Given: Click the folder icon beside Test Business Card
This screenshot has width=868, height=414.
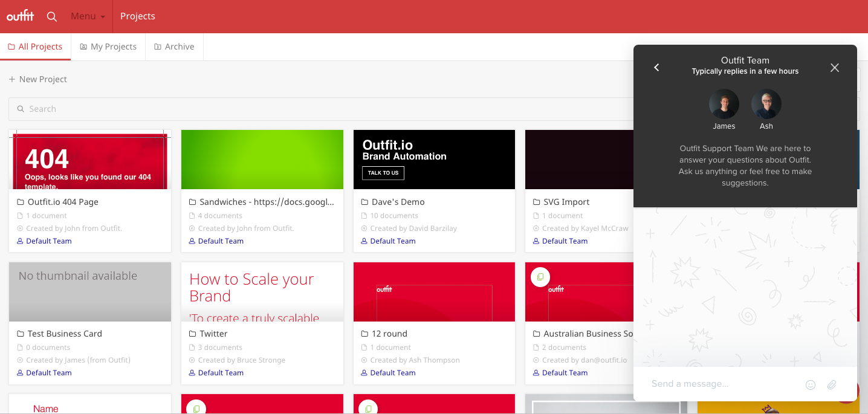Looking at the screenshot, I should pos(21,334).
